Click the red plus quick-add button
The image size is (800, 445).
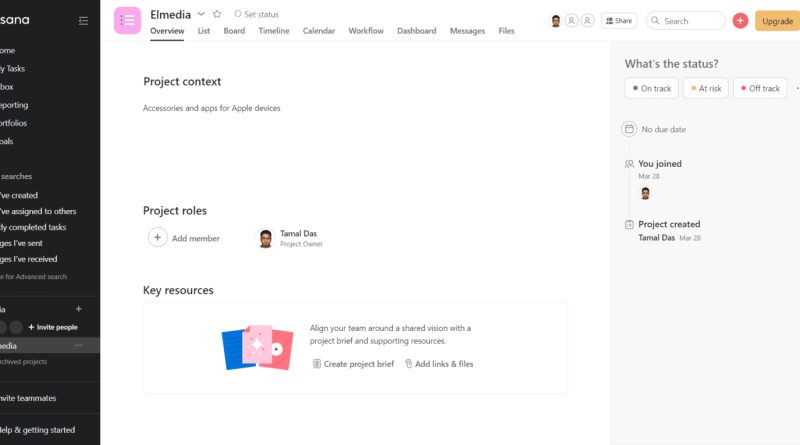[x=740, y=21]
